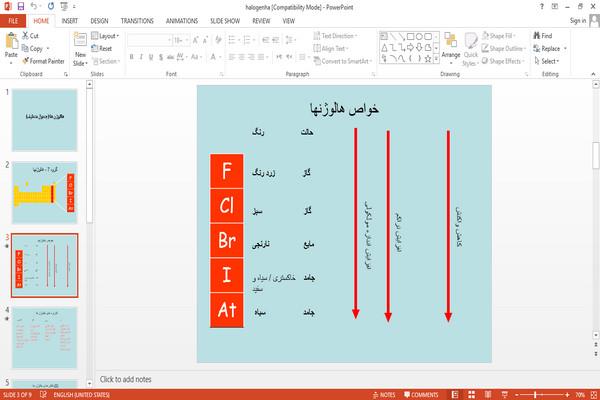
Task: Click the zoom in plus button
Action: click(x=567, y=395)
